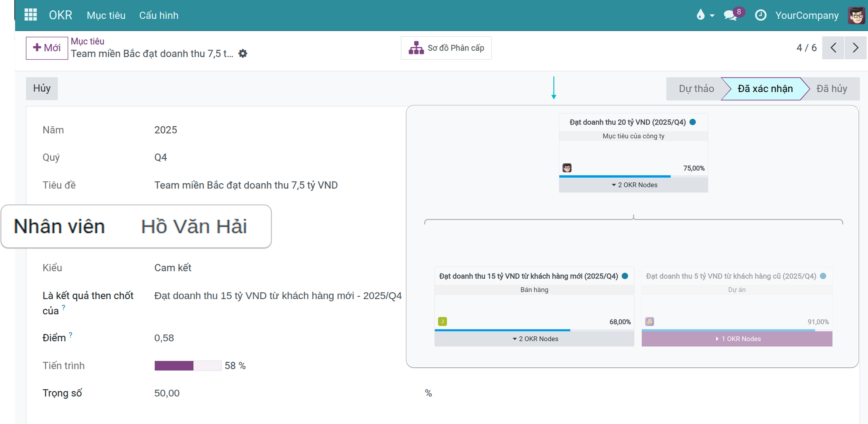Click the Sơ đồ Phân cấp button
The width and height of the screenshot is (868, 424).
(x=446, y=48)
